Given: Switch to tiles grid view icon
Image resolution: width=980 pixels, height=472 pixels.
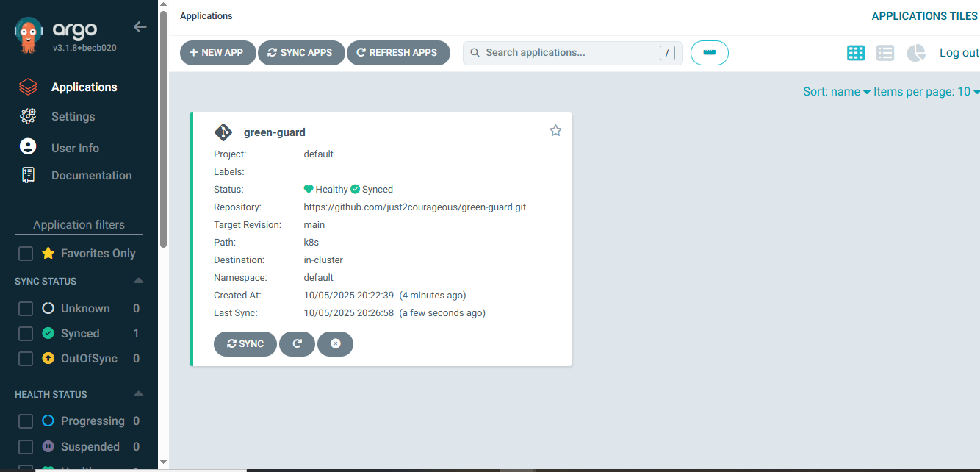Looking at the screenshot, I should [x=855, y=53].
